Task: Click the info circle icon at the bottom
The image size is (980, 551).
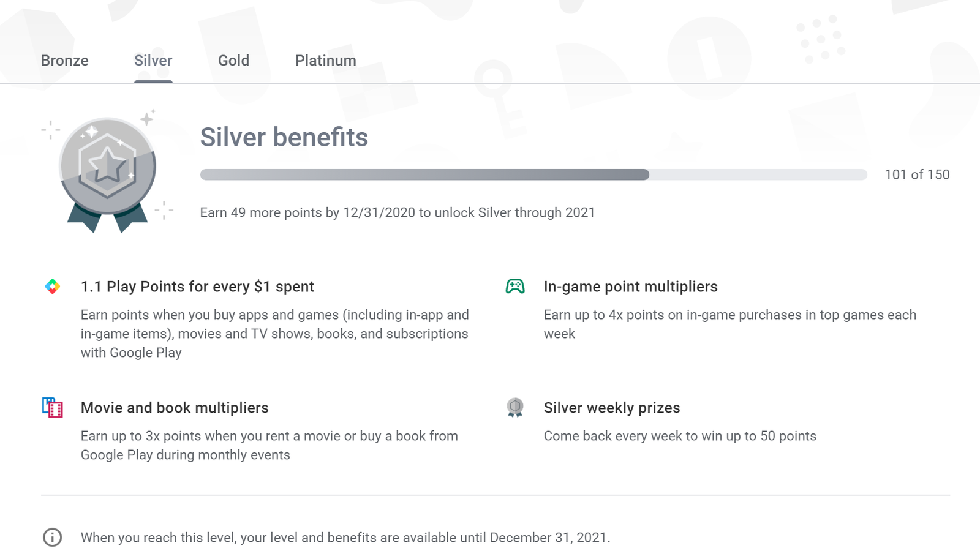Action: point(52,537)
